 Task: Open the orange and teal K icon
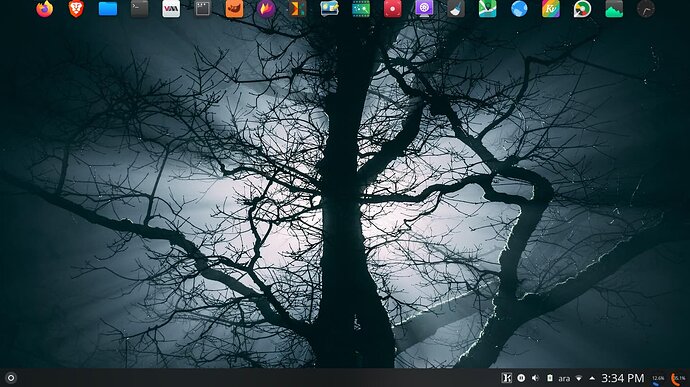pos(297,9)
